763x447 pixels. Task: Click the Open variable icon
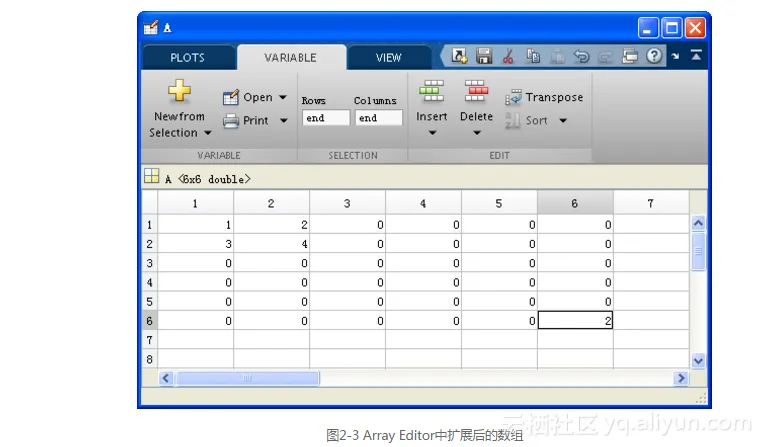[231, 97]
